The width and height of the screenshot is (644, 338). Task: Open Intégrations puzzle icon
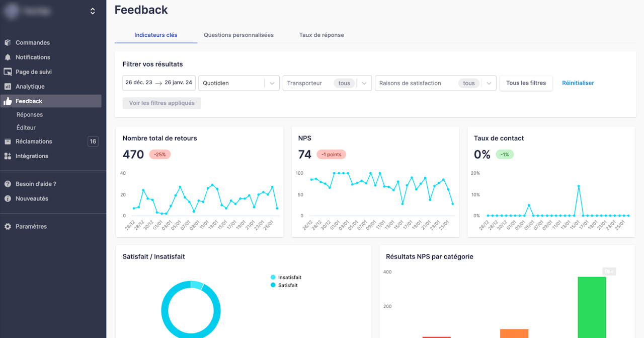(x=8, y=156)
